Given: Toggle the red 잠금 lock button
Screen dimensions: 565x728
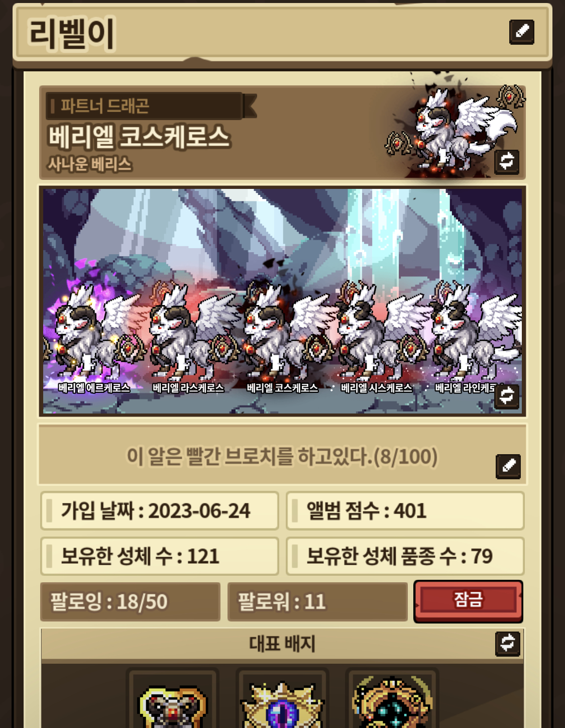Looking at the screenshot, I should point(468,601).
